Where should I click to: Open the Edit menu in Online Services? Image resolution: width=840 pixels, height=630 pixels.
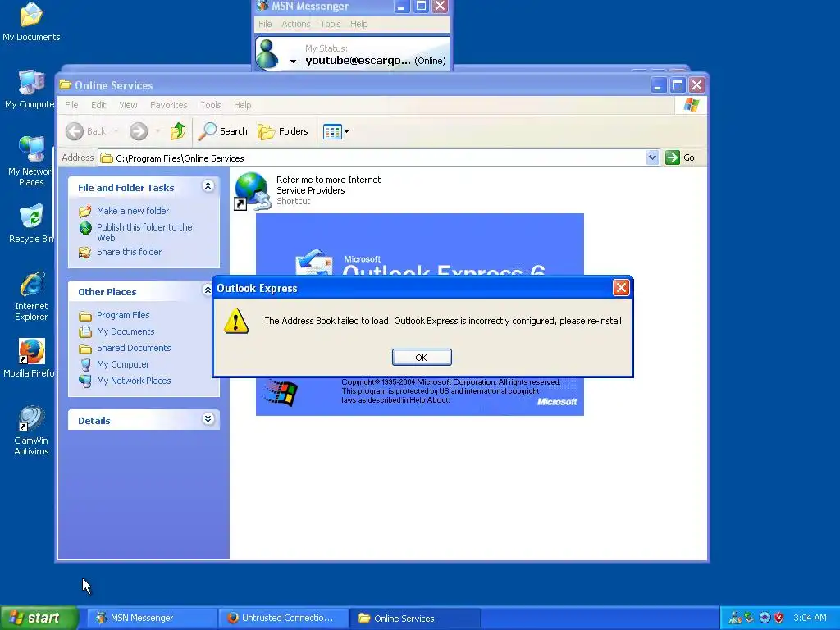(x=98, y=105)
